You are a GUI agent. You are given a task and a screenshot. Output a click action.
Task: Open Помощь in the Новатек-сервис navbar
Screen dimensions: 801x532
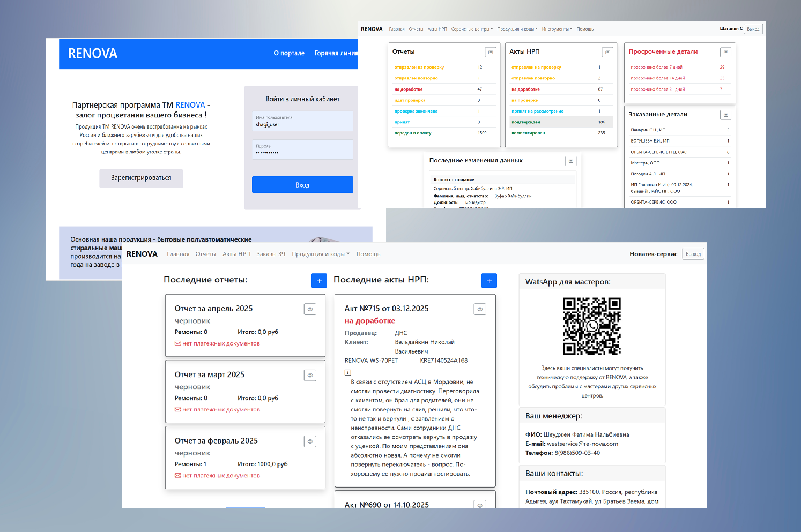(368, 254)
